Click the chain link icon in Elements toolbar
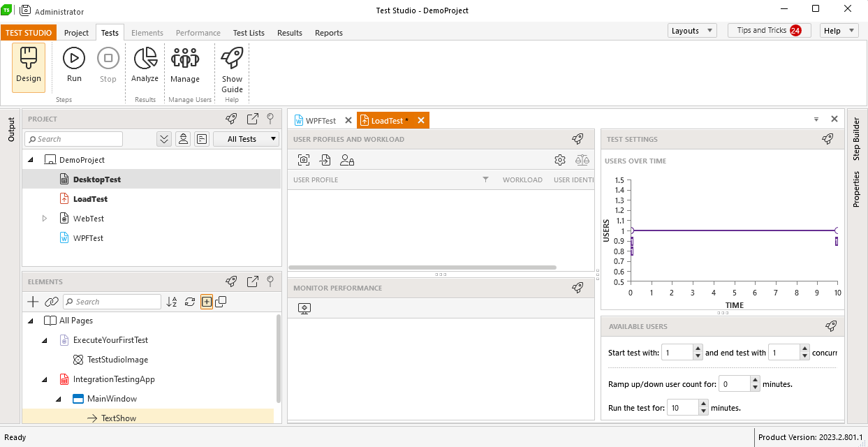 [52, 302]
